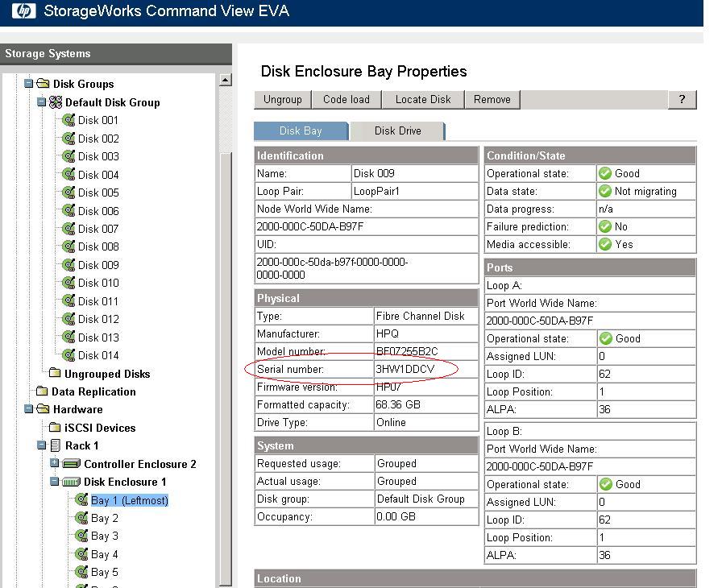Click the Disk 008 disk icon
722x588 pixels.
[x=68, y=247]
